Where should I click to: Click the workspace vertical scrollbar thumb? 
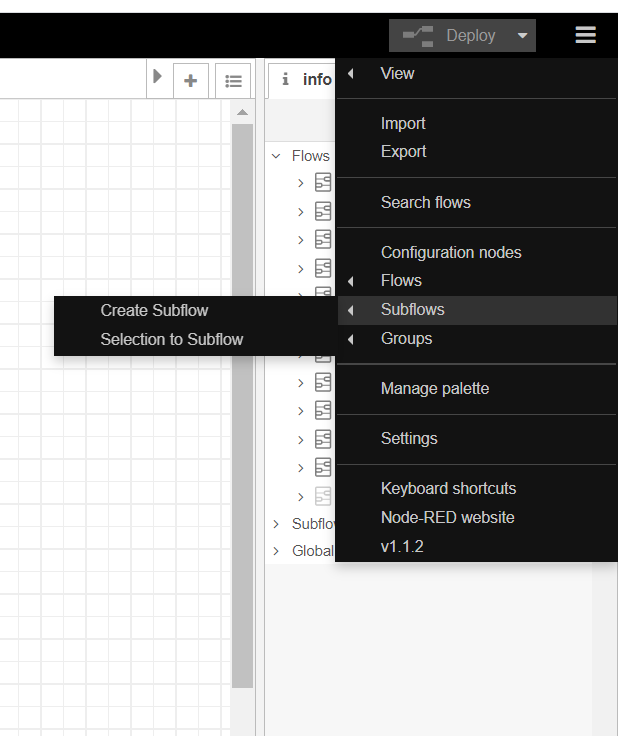point(242,400)
